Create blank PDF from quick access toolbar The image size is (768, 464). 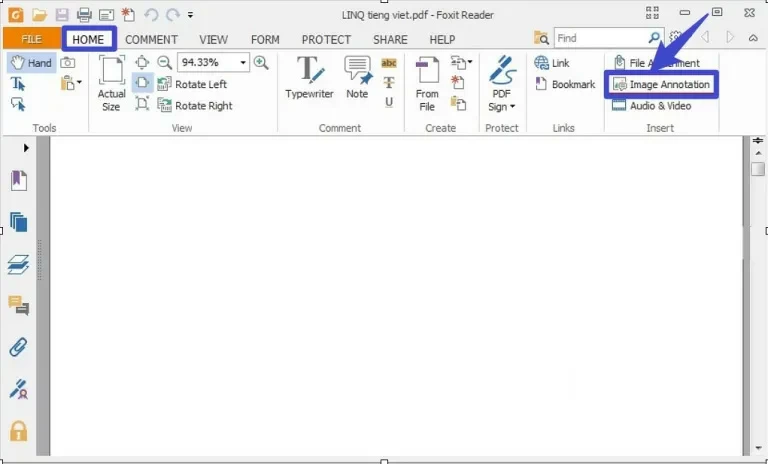(128, 15)
